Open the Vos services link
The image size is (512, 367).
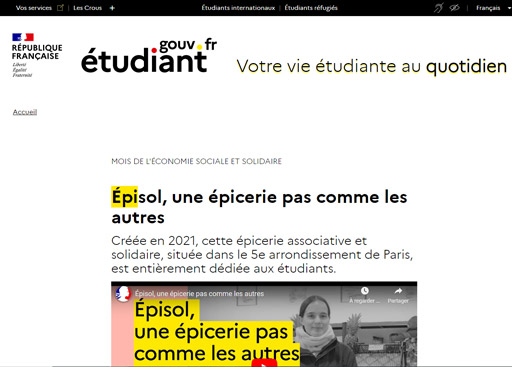[34, 8]
